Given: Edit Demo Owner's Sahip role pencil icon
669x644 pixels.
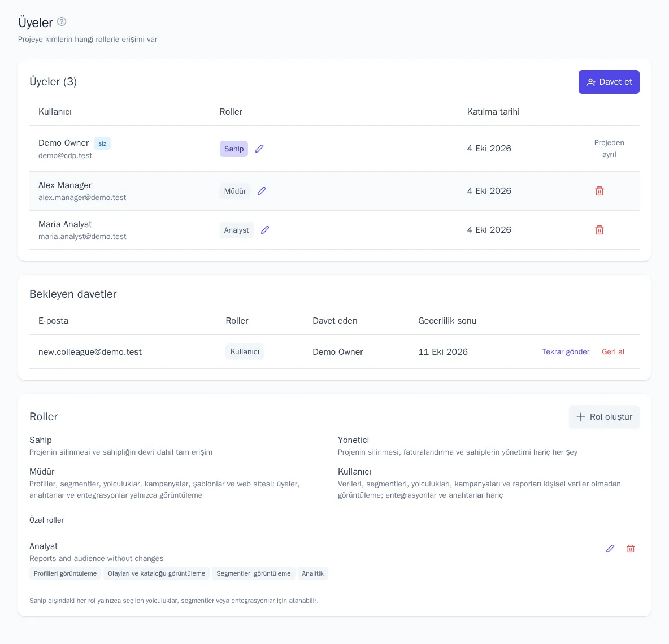Looking at the screenshot, I should 259,149.
